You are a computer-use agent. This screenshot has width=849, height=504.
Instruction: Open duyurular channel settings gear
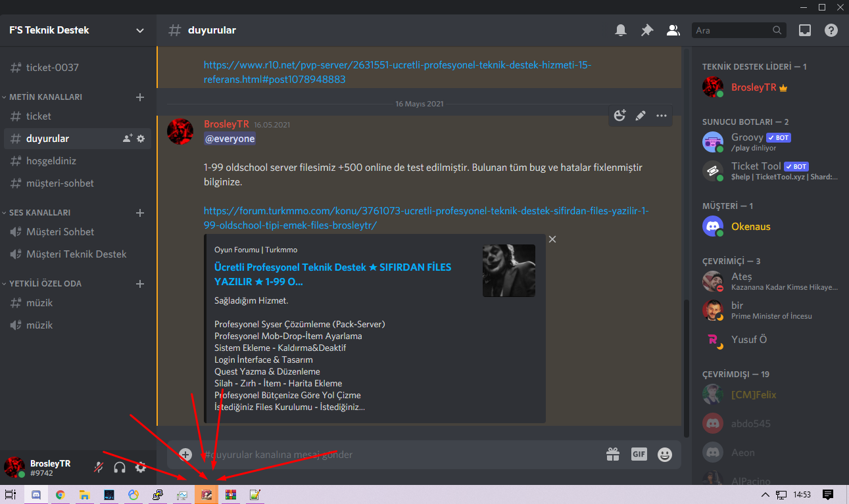point(141,139)
